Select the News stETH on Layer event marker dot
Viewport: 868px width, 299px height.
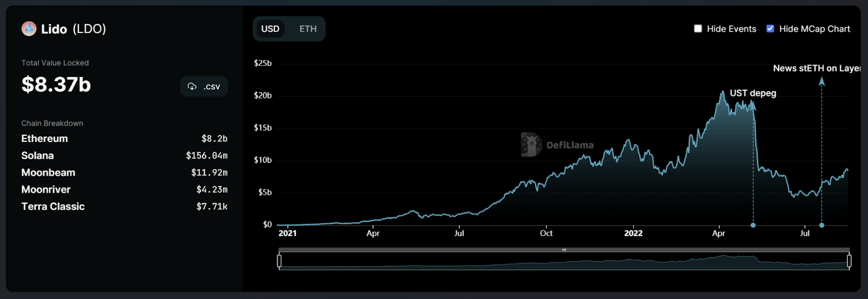coord(822,225)
